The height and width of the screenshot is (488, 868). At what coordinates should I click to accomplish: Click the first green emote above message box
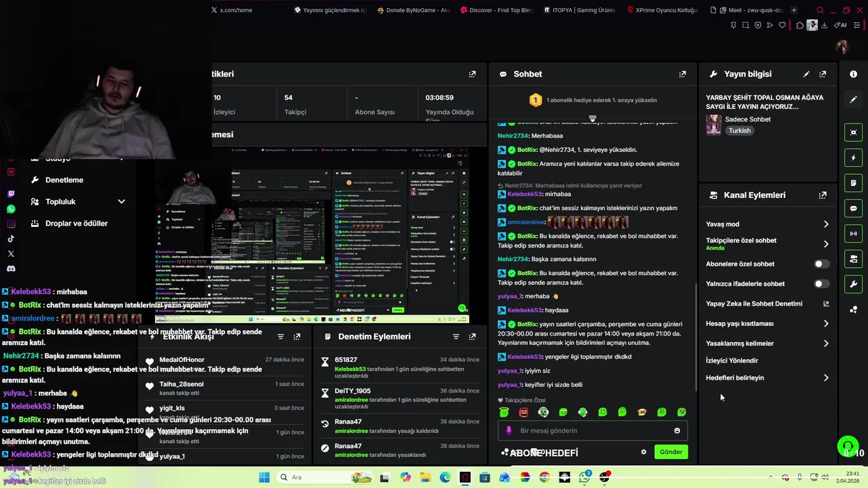[x=504, y=412]
